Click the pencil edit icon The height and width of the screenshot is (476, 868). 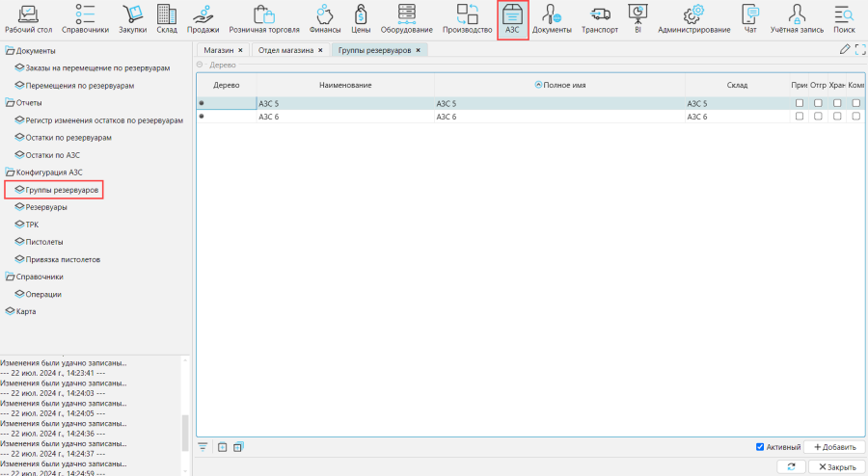tap(845, 49)
